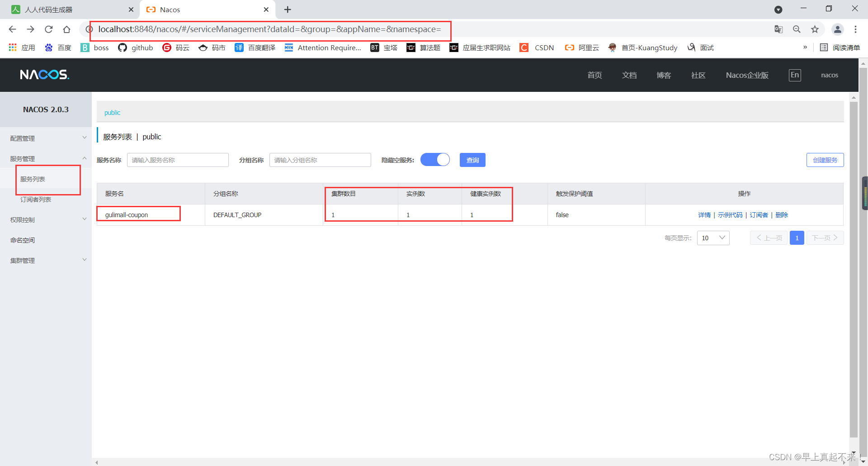Open the 码市 bookmark
This screenshot has width=868, height=466.
pyautogui.click(x=212, y=48)
